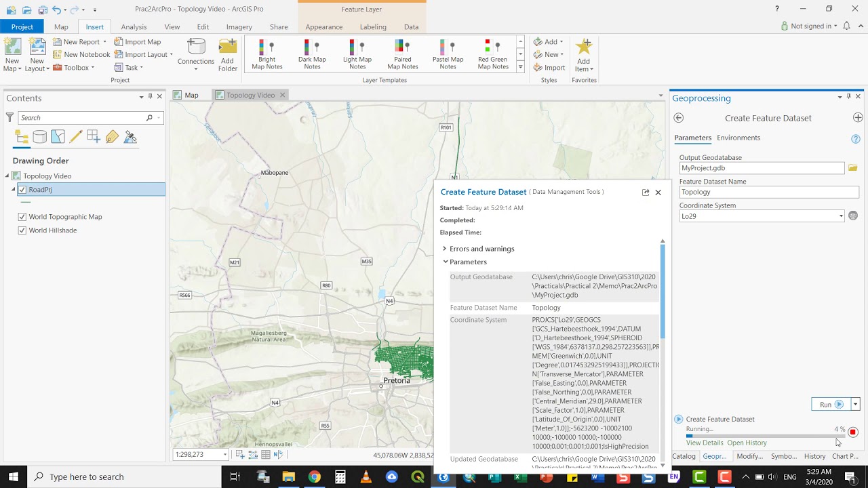Click the Geoprocessing add plus icon
Viewport: 868px width, 488px height.
tap(858, 118)
